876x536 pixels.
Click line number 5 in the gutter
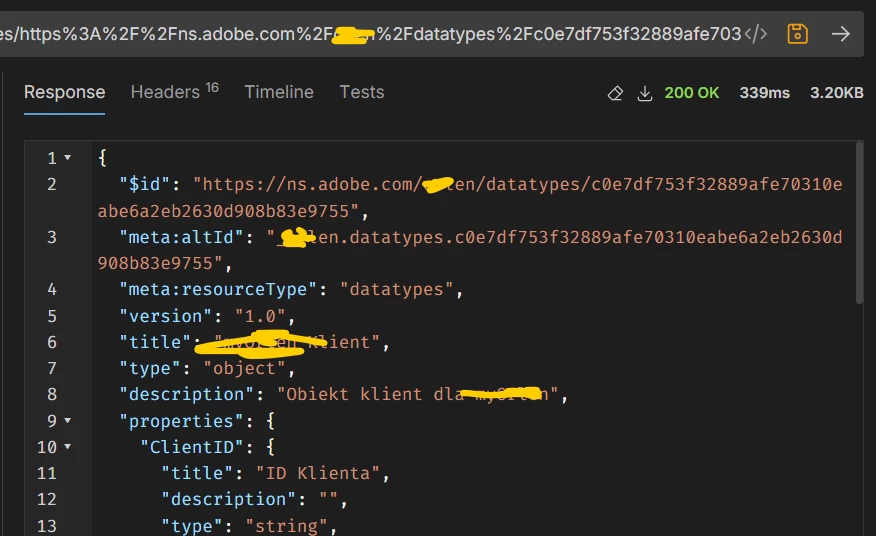coord(52,316)
